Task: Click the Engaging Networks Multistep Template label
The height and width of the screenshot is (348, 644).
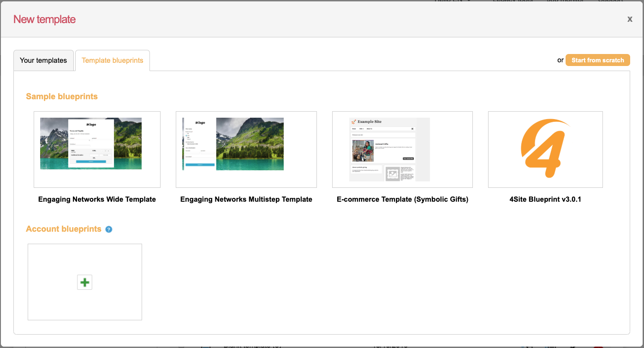Action: pos(246,199)
